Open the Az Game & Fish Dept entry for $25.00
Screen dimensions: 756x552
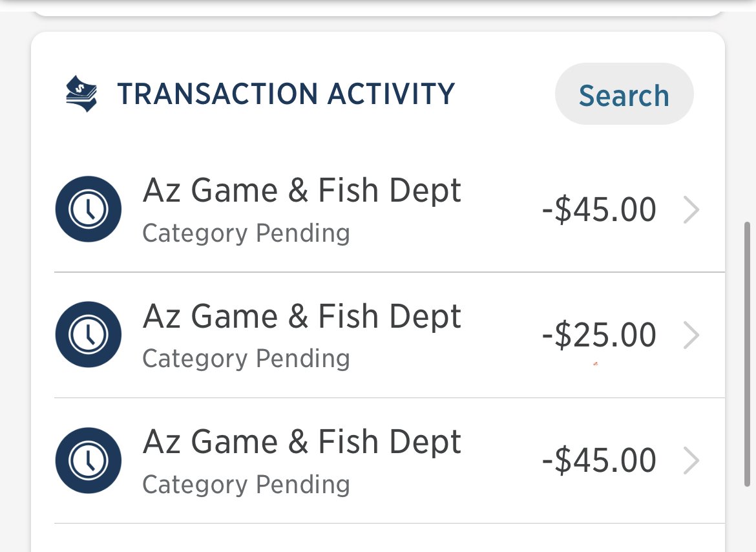tap(389, 335)
